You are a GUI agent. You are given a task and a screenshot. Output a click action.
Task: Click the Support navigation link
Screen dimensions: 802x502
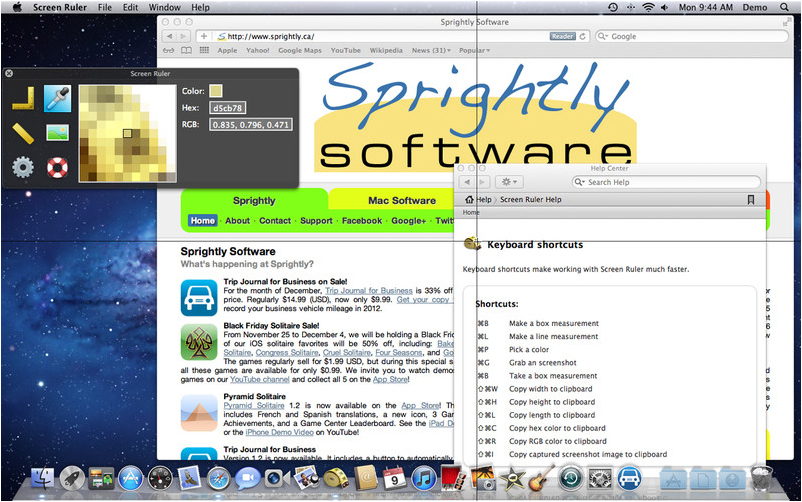click(316, 221)
